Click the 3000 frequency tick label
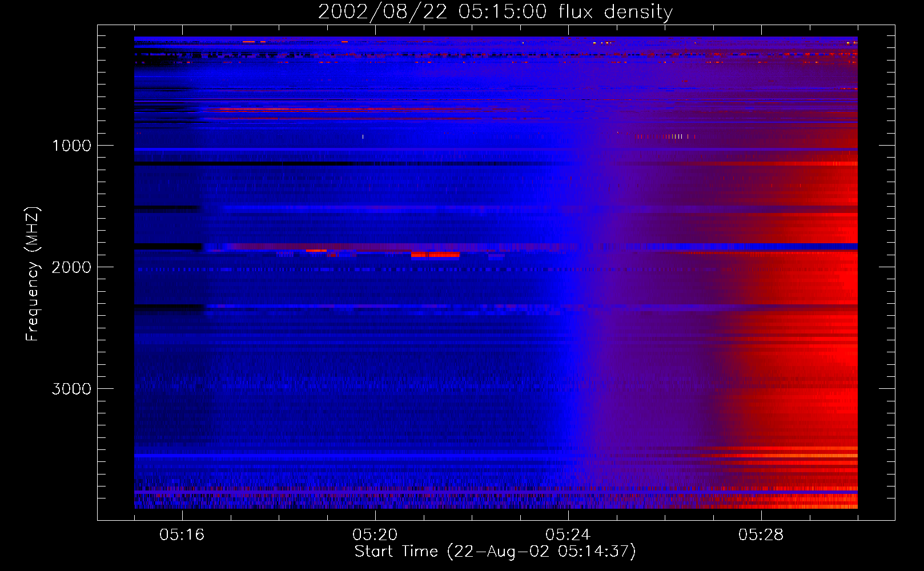Screen dimensions: 924x571 71,389
